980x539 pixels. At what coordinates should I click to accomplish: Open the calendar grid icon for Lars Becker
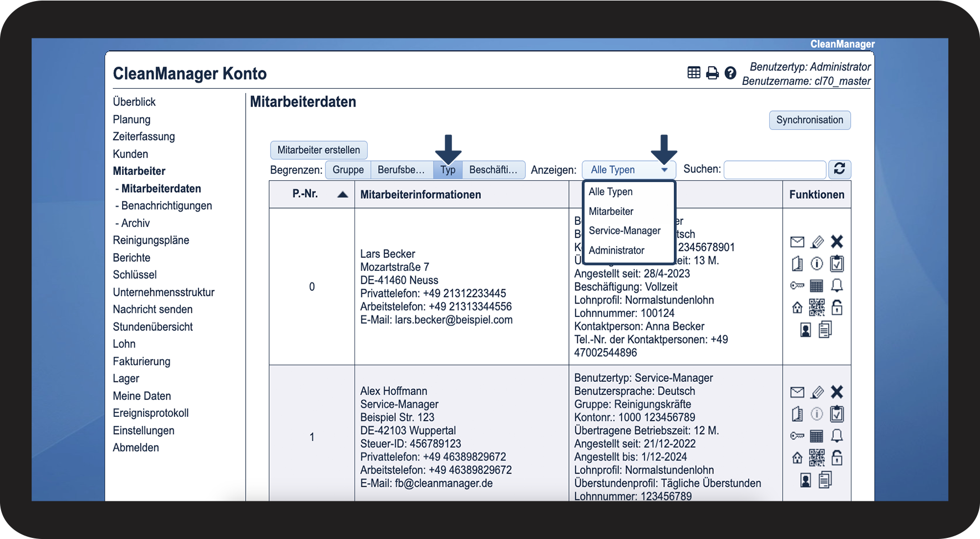click(816, 285)
